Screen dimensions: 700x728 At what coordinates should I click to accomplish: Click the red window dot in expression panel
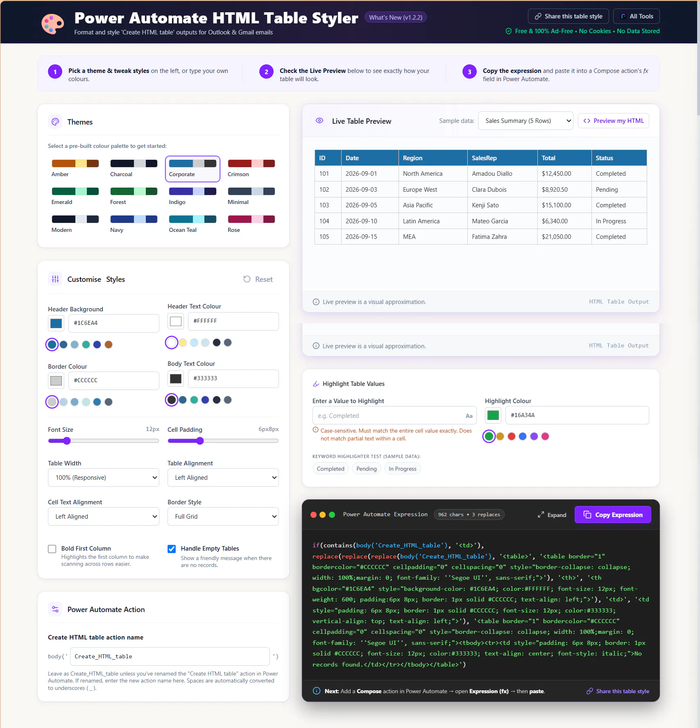[313, 515]
